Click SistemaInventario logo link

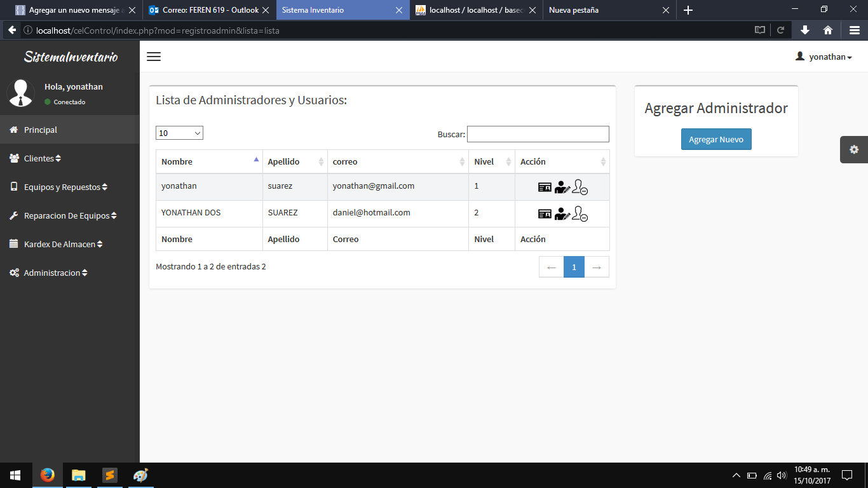point(71,57)
